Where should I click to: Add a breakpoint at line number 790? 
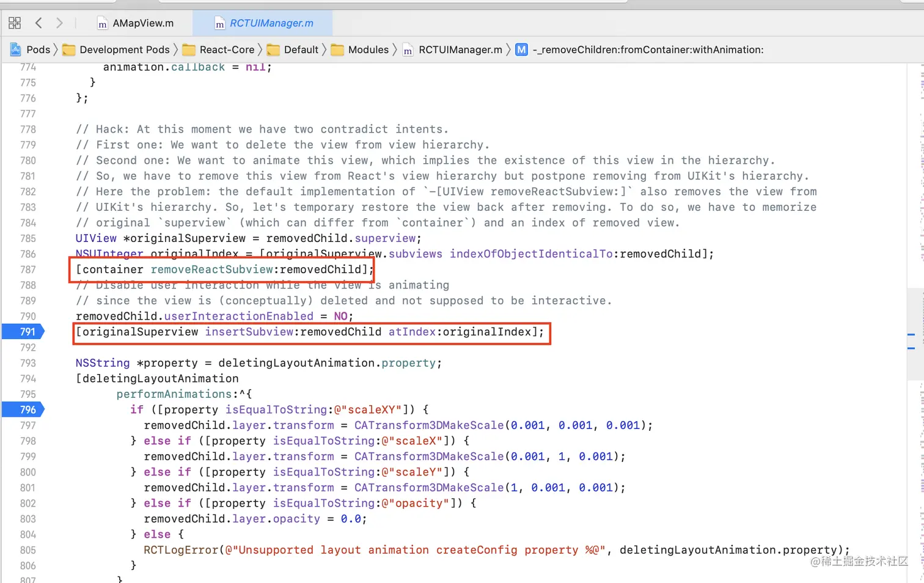point(28,316)
